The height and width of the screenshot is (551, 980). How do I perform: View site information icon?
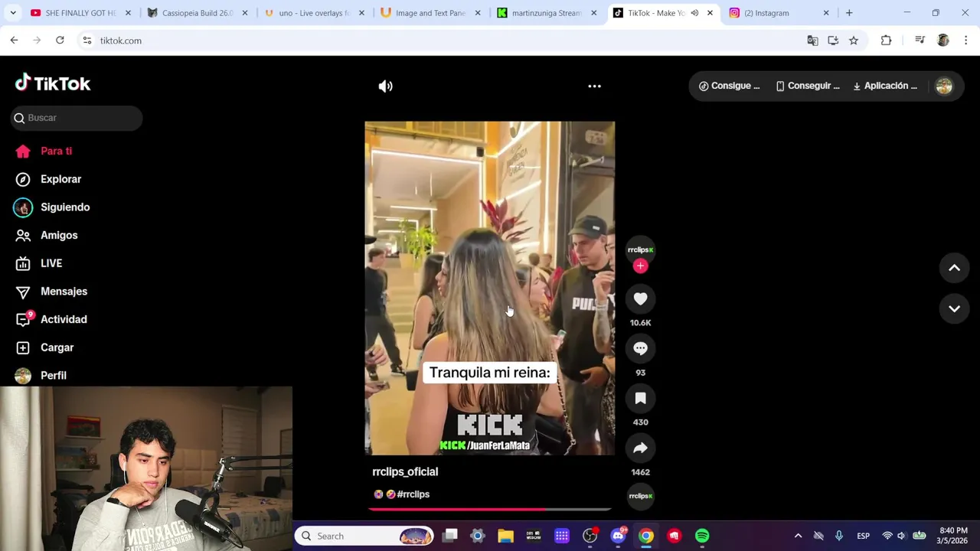pyautogui.click(x=87, y=41)
